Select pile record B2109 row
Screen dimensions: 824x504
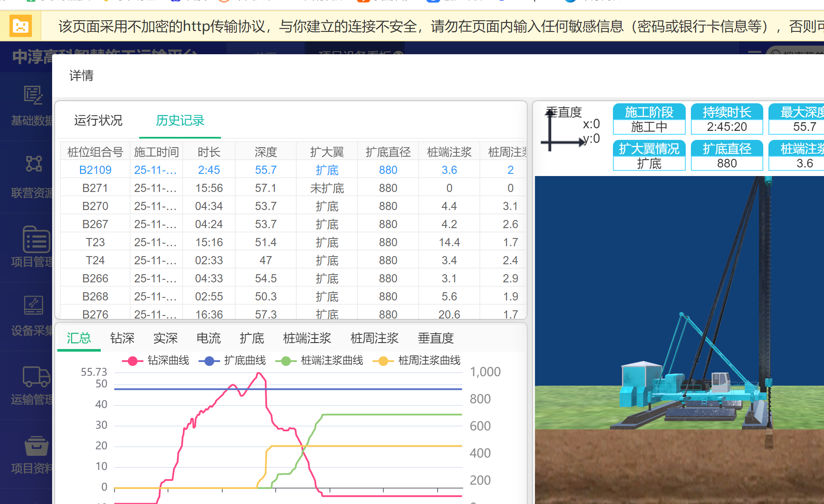[x=95, y=170]
